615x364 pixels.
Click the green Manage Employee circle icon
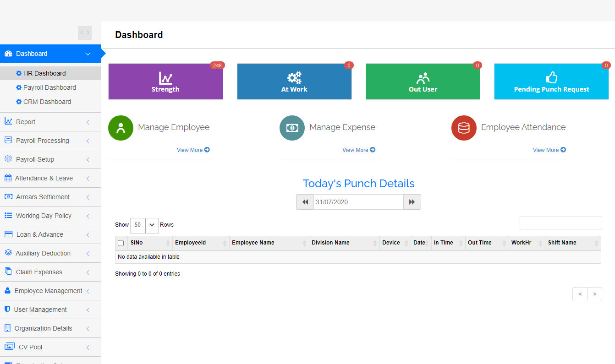click(x=121, y=128)
